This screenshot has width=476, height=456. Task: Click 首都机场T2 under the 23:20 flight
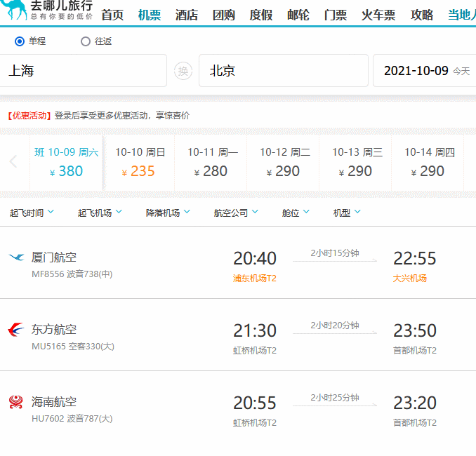(415, 422)
